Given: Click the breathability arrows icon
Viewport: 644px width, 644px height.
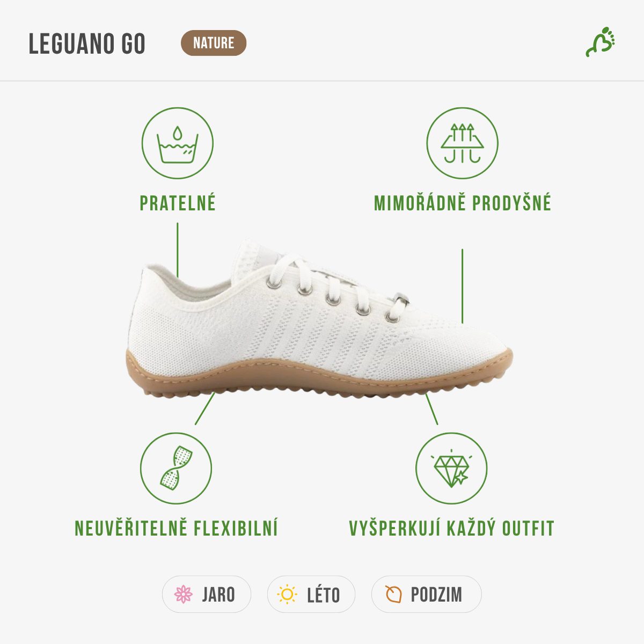Looking at the screenshot, I should [x=462, y=143].
